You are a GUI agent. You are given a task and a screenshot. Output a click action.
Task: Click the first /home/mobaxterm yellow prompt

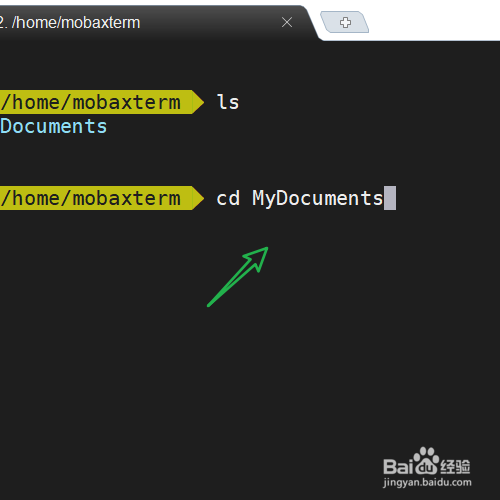tap(96, 102)
